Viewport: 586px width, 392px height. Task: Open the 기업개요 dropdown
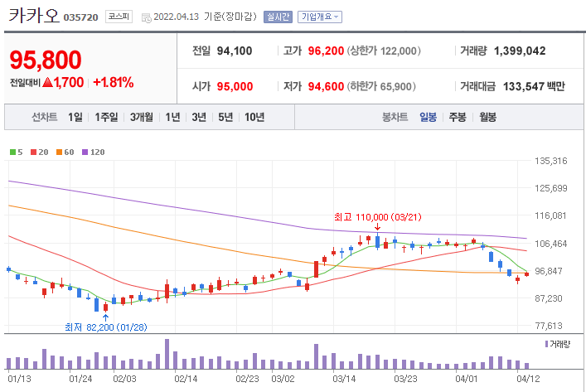click(x=320, y=17)
